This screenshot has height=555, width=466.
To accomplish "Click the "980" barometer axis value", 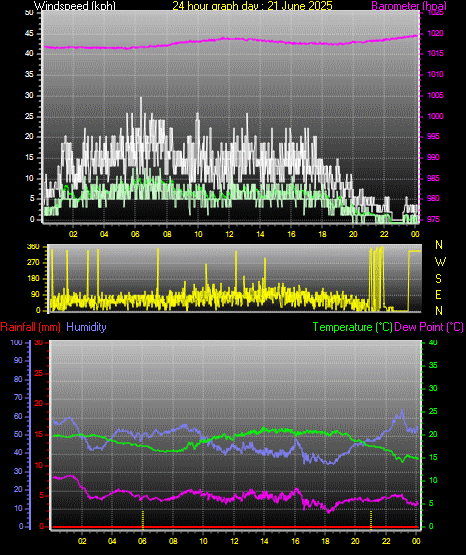I will click(x=433, y=198).
